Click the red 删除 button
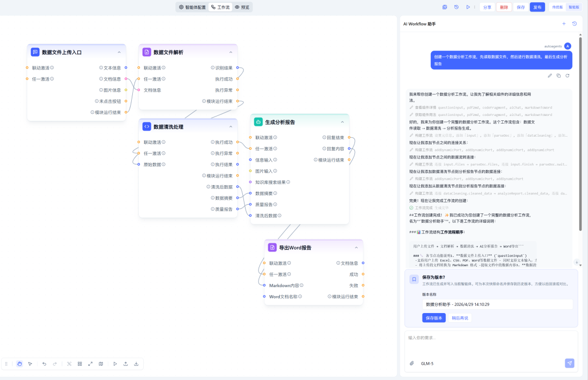The width and height of the screenshot is (588, 380). click(x=504, y=7)
